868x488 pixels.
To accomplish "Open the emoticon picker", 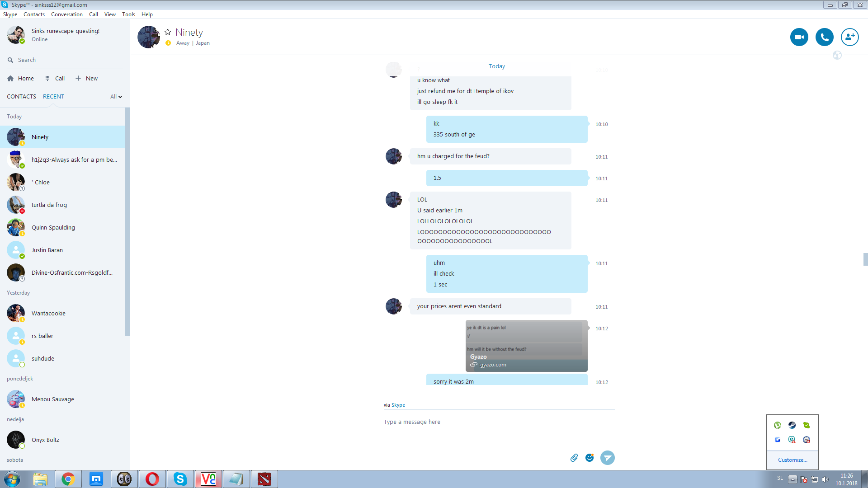I will 589,458.
